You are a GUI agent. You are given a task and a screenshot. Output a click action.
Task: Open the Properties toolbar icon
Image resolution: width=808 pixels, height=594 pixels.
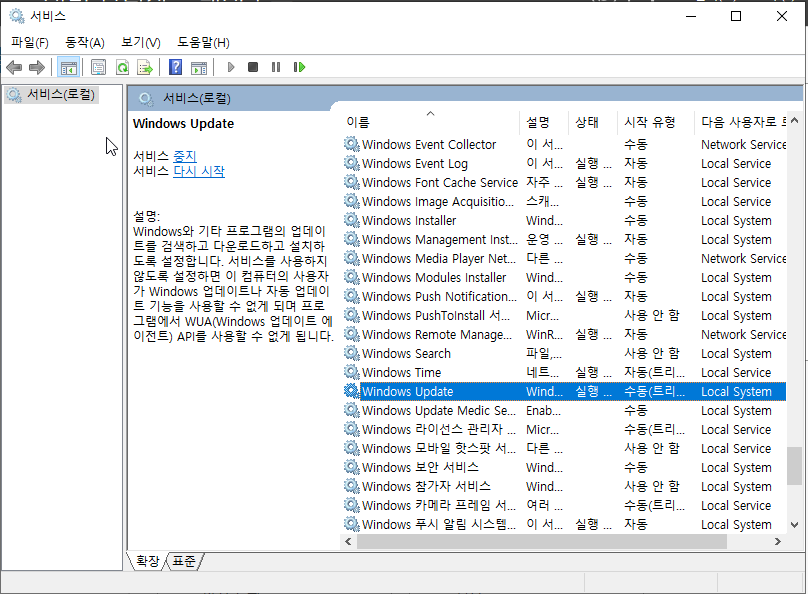point(98,67)
